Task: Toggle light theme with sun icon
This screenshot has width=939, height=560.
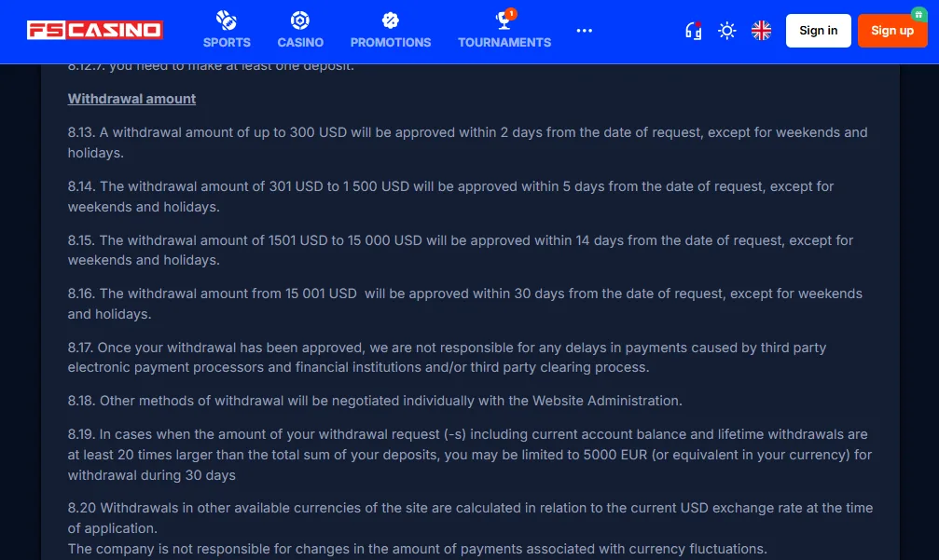Action: coord(727,31)
